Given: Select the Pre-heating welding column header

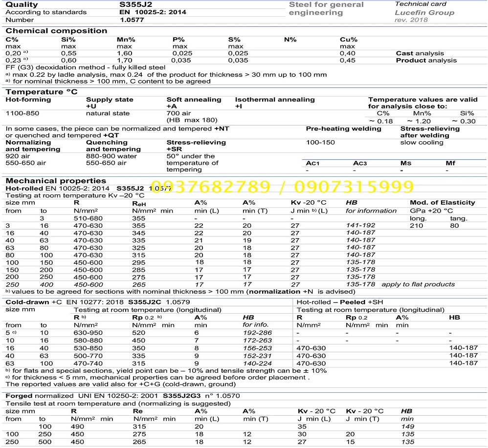Looking at the screenshot, I should [343, 128].
